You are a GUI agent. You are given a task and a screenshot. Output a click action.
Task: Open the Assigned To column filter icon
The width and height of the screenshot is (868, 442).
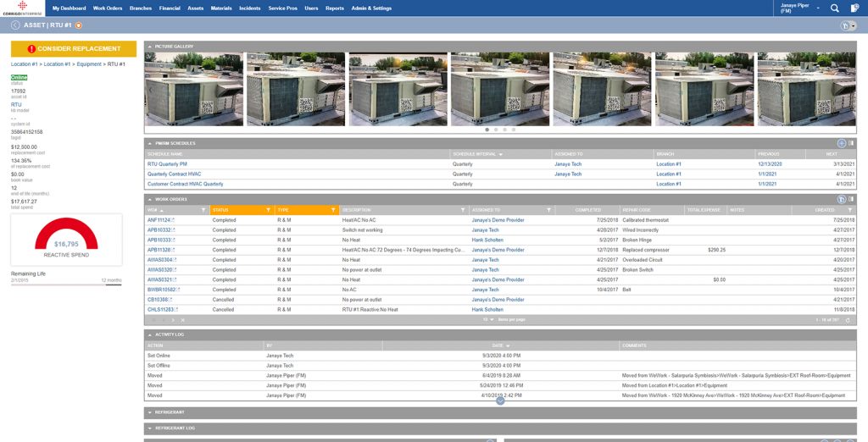(548, 210)
